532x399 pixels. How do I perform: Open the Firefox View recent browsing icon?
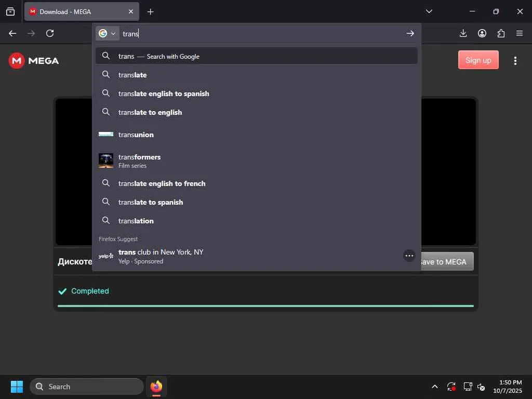click(x=10, y=11)
